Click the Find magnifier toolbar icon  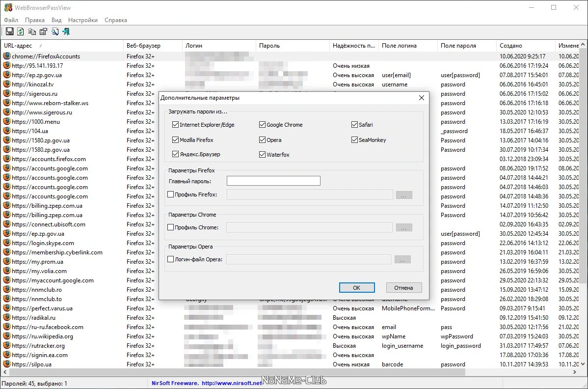tap(55, 31)
